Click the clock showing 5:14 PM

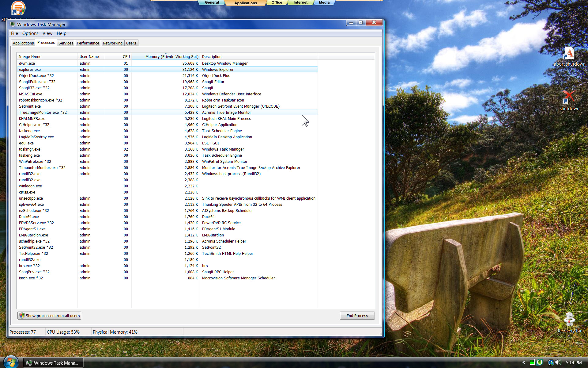pyautogui.click(x=574, y=363)
